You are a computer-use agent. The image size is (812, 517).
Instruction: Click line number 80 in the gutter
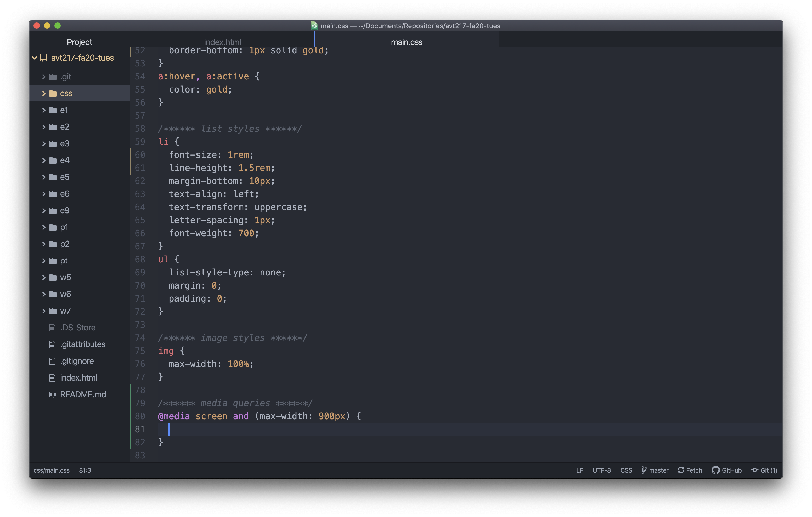140,416
